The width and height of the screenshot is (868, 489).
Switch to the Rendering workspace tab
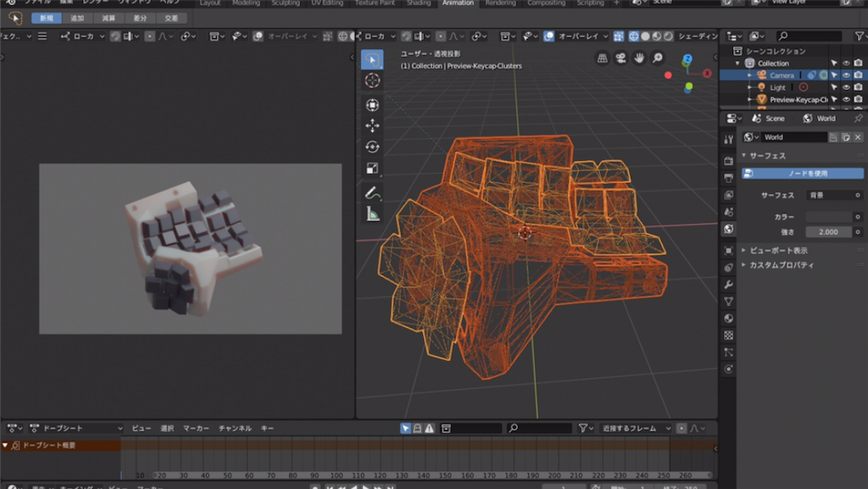[500, 3]
